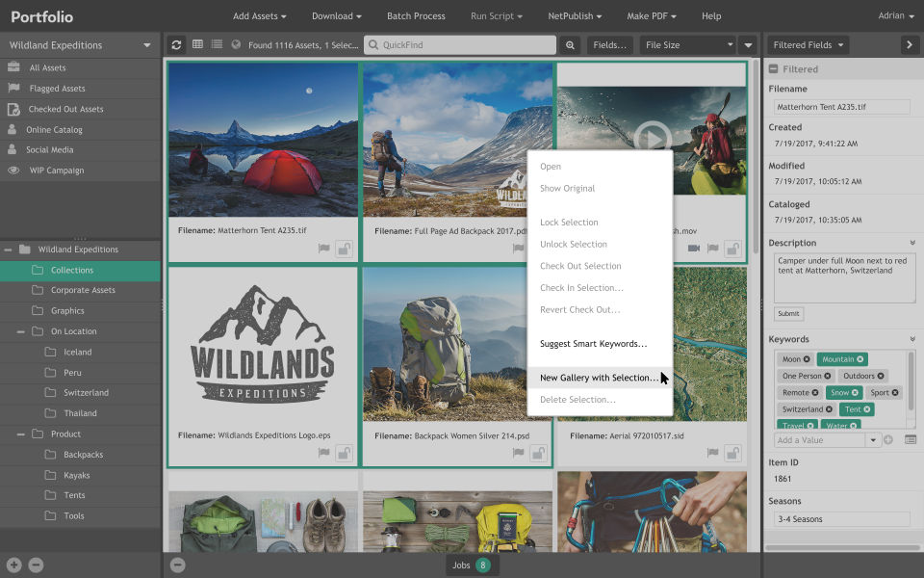Open the Filtered Fields dropdown
The width and height of the screenshot is (924, 578).
pyautogui.click(x=808, y=45)
